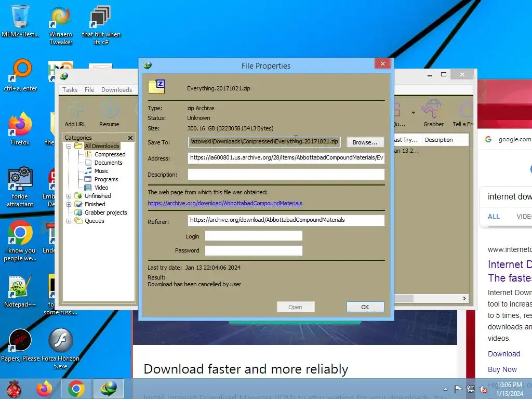Select Documents category in tree
This screenshot has height=399, width=532.
[108, 163]
